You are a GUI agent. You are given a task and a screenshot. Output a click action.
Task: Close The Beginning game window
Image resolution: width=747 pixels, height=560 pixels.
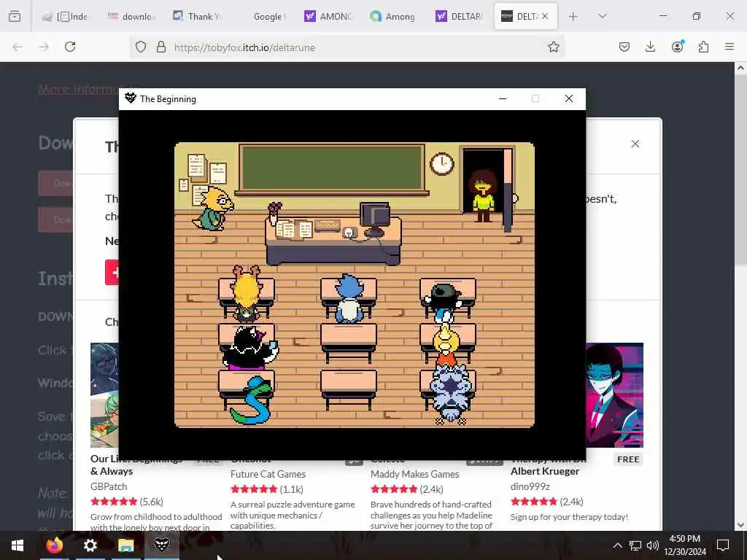pyautogui.click(x=569, y=98)
